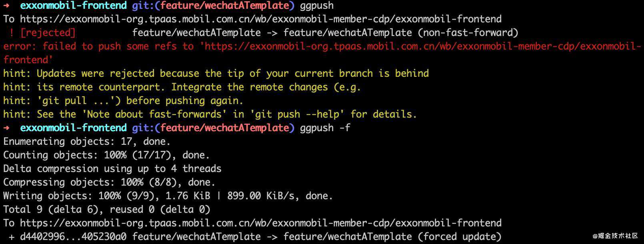Click the plus sign before d4402996
Screen dimensions: 644x244
[x=12, y=237]
